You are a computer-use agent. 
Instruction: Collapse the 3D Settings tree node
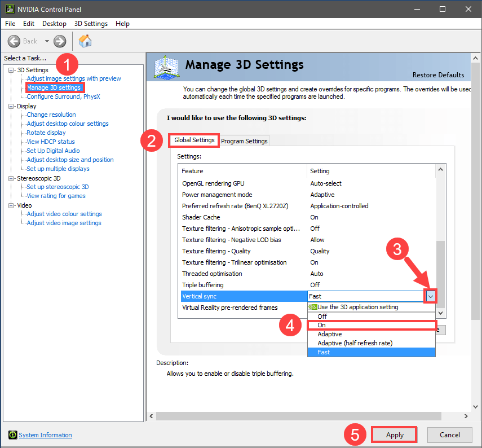pyautogui.click(x=11, y=70)
